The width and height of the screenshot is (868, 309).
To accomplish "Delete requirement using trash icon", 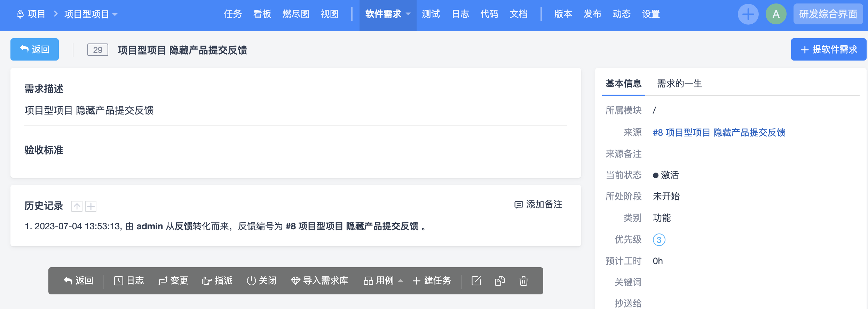I will [523, 281].
